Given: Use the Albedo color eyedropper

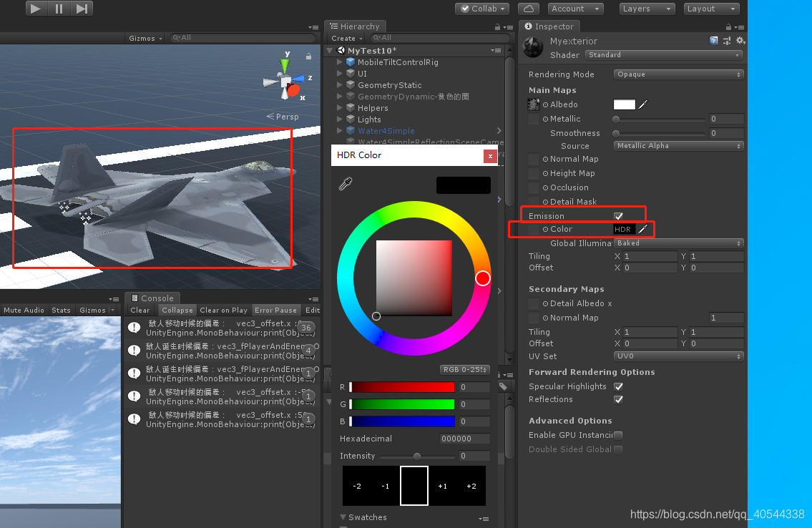Looking at the screenshot, I should click(x=642, y=104).
